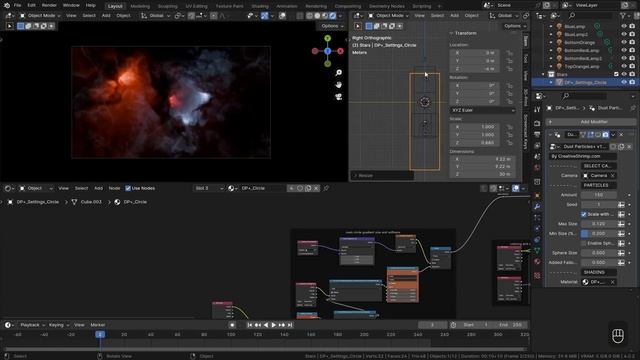Adjust the Max Size slider

point(599,224)
